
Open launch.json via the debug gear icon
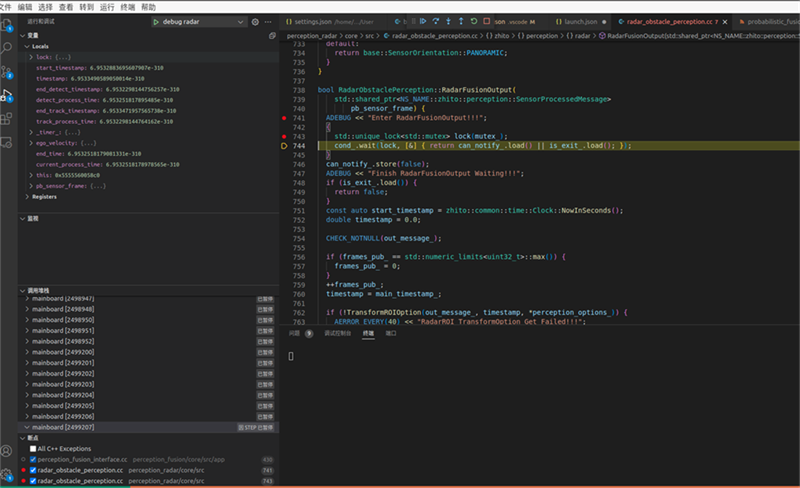[x=255, y=21]
